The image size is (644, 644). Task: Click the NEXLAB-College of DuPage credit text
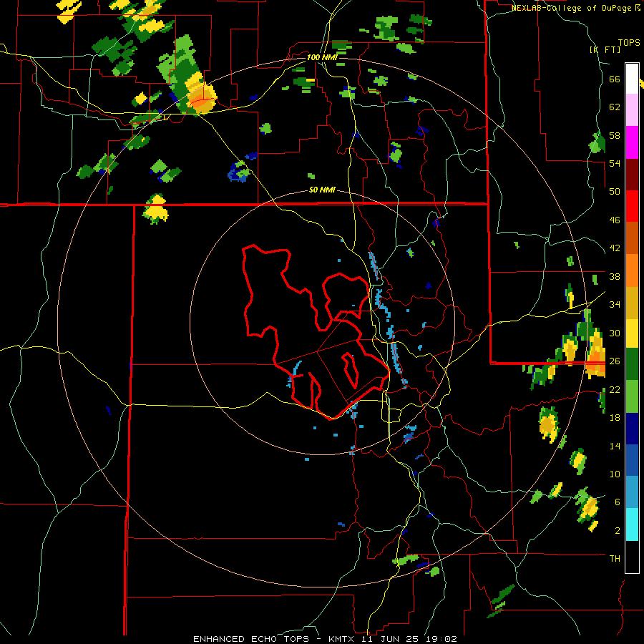tap(572, 8)
